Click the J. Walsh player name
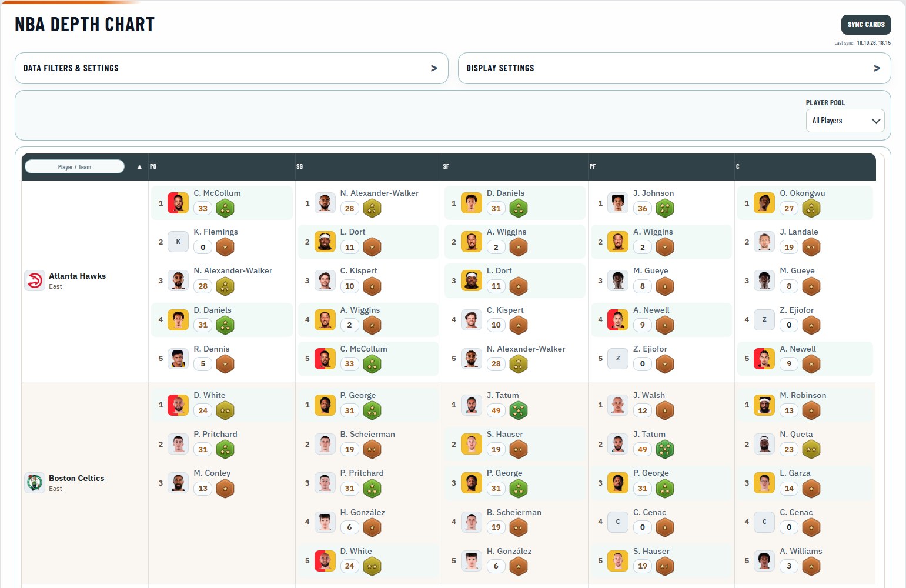The image size is (906, 588). coord(649,395)
